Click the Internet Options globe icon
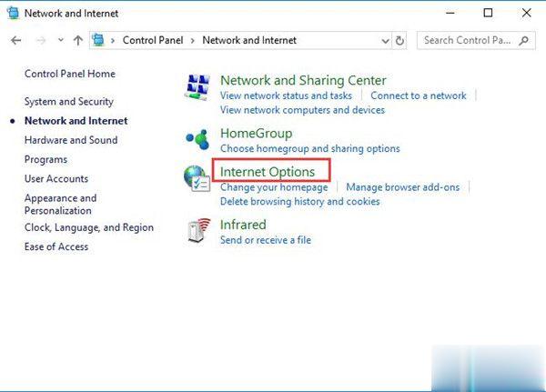 (197, 178)
